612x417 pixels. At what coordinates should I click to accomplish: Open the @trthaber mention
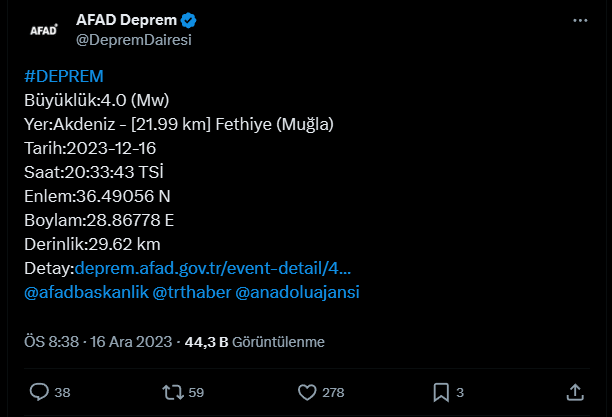(x=191, y=293)
